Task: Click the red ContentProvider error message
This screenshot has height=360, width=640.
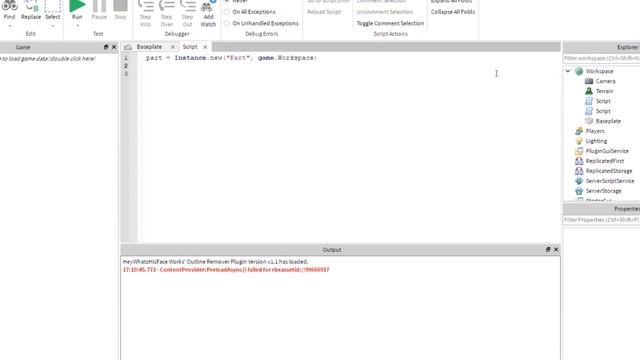Action: [x=226, y=270]
